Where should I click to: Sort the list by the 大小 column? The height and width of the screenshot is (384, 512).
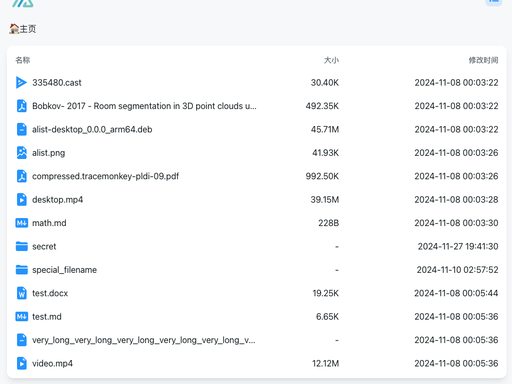click(x=331, y=60)
